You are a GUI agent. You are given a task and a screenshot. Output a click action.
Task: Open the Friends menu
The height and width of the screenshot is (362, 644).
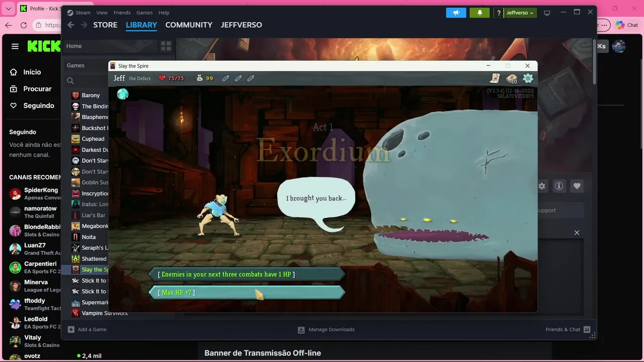pyautogui.click(x=122, y=13)
